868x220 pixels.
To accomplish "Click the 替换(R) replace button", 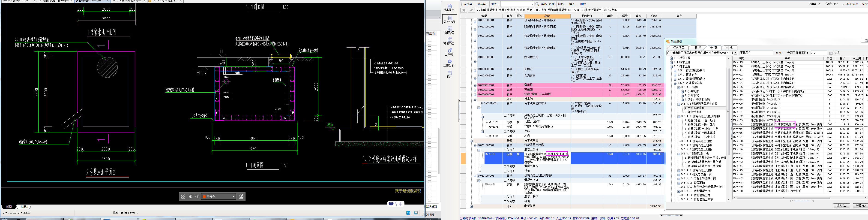I will (x=861, y=206).
